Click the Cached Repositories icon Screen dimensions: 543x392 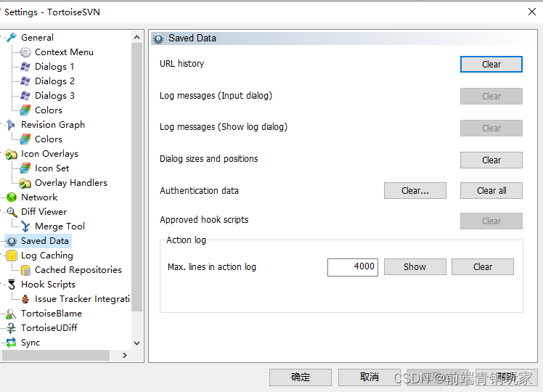25,270
